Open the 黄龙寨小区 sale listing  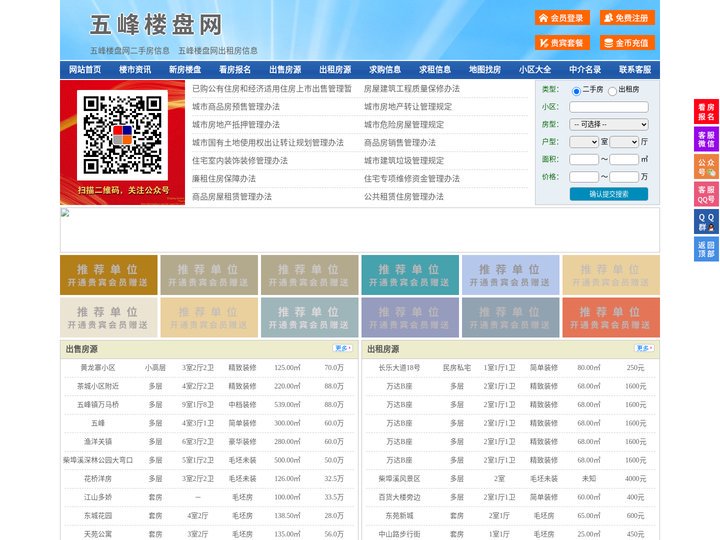tap(97, 368)
